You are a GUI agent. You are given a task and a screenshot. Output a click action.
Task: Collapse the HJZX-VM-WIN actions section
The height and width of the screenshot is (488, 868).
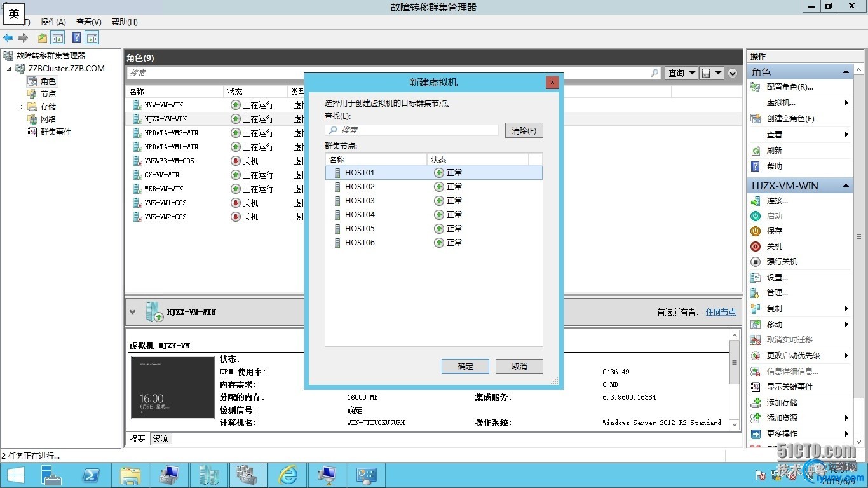pos(846,186)
